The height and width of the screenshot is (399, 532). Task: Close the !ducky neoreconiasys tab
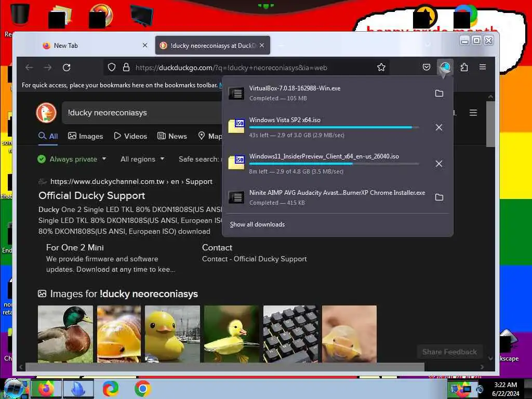pos(262,45)
